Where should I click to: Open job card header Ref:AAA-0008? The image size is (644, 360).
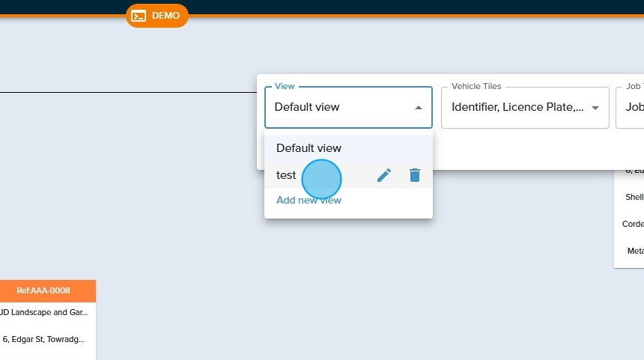pos(43,290)
